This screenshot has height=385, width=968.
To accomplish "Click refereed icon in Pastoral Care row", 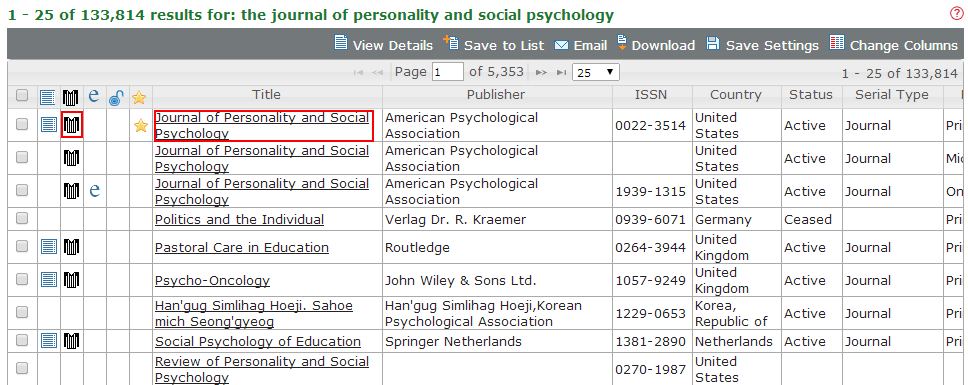I will [71, 247].
